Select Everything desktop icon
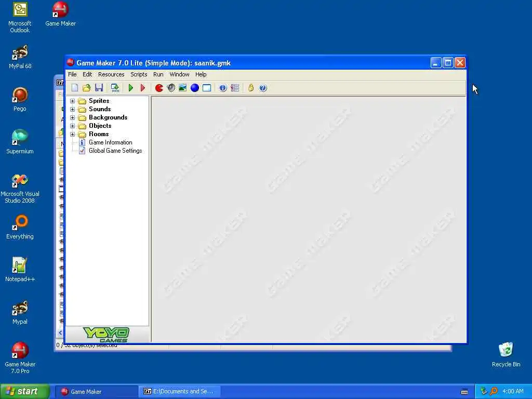 click(x=20, y=227)
